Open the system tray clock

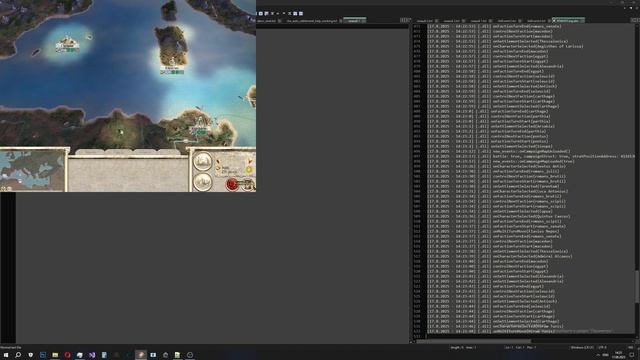pos(619,355)
